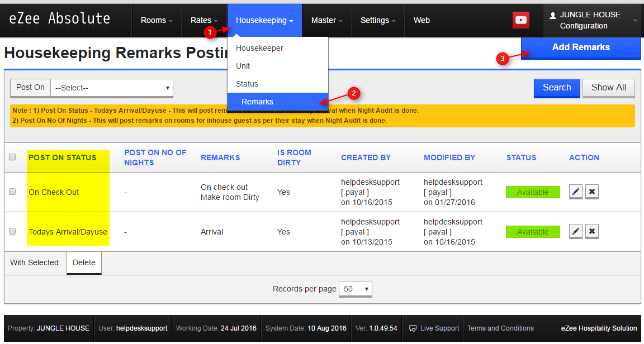
Task: Enable the Todays Arrival/Dayuse row checkbox
Action: point(12,231)
